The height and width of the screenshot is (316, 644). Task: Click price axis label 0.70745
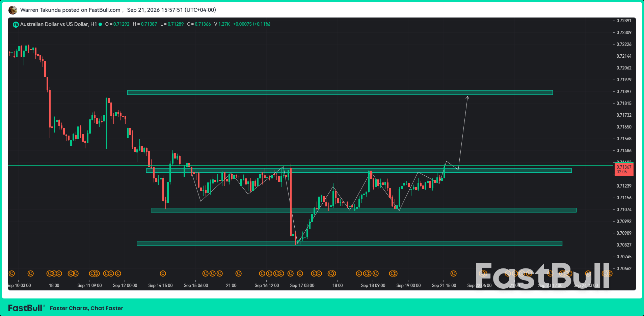tap(624, 257)
